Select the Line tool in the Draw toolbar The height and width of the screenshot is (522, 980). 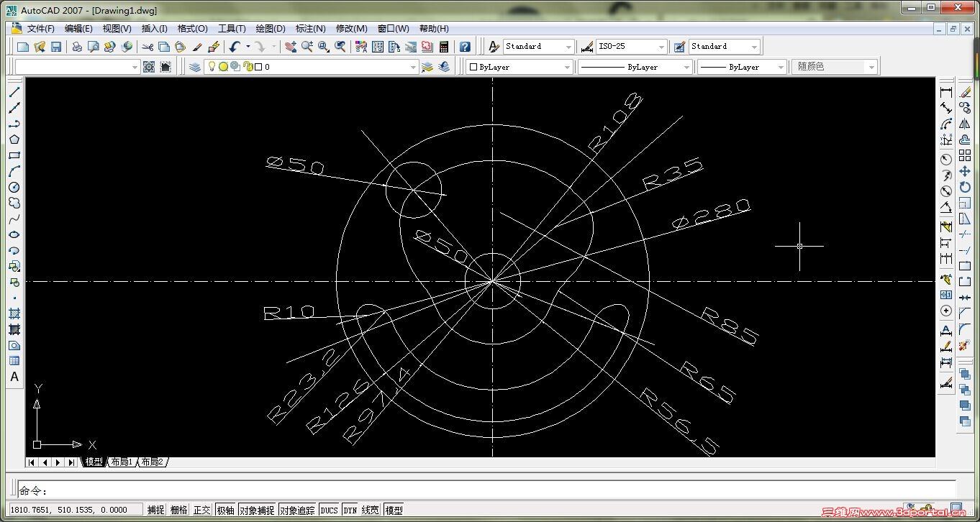[14, 92]
